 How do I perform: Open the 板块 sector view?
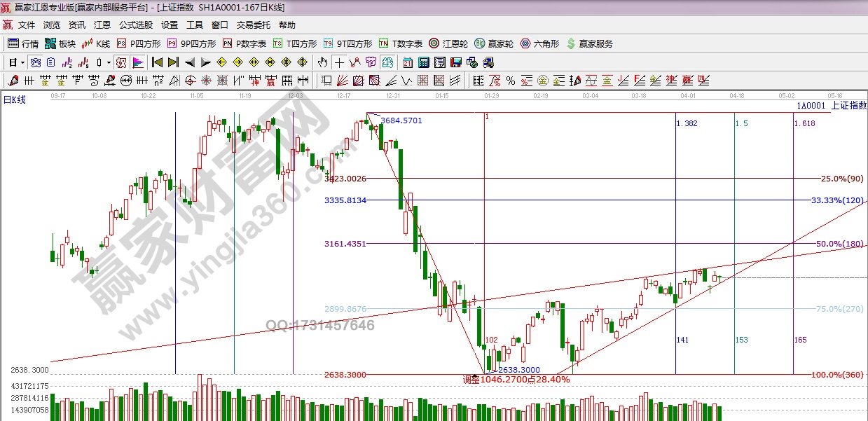pos(60,43)
